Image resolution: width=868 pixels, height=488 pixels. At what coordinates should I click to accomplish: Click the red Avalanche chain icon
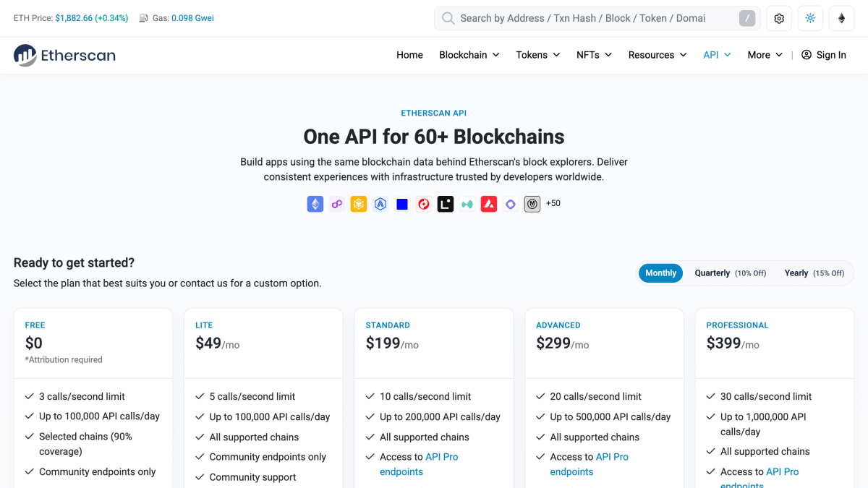(x=489, y=204)
